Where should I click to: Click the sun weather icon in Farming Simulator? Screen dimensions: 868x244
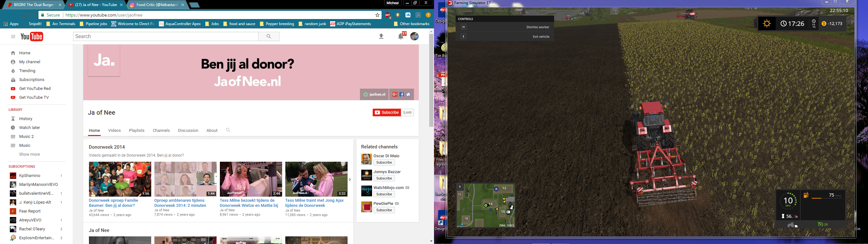(x=767, y=24)
